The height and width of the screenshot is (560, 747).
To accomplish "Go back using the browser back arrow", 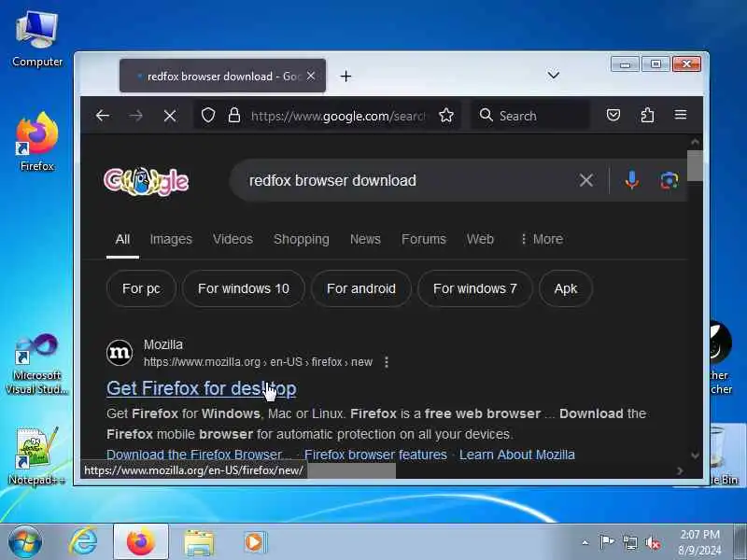I will click(x=103, y=115).
